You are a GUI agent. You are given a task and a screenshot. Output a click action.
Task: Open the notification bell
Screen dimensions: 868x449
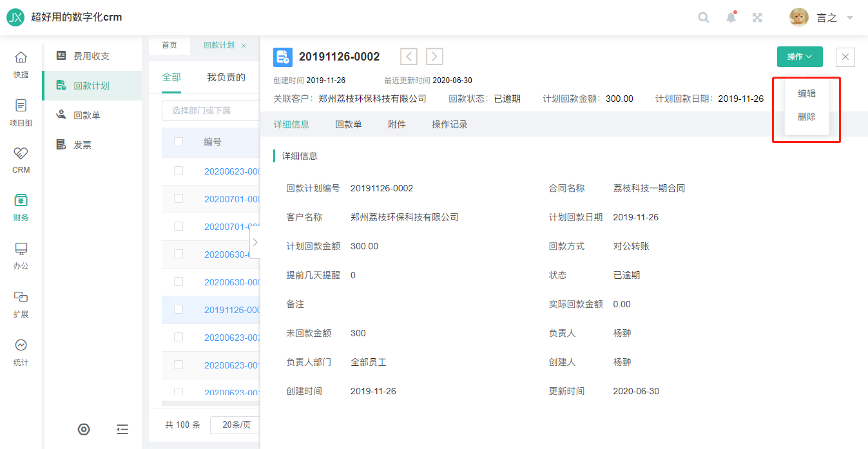coord(731,18)
